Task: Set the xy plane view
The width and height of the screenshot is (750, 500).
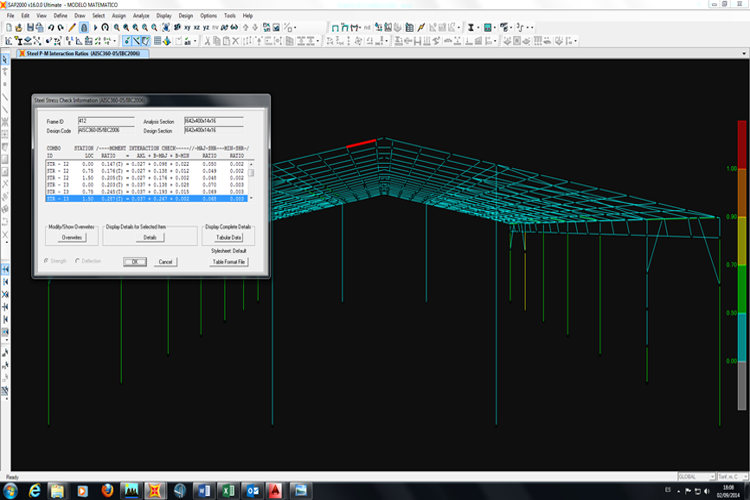Action: [187, 28]
